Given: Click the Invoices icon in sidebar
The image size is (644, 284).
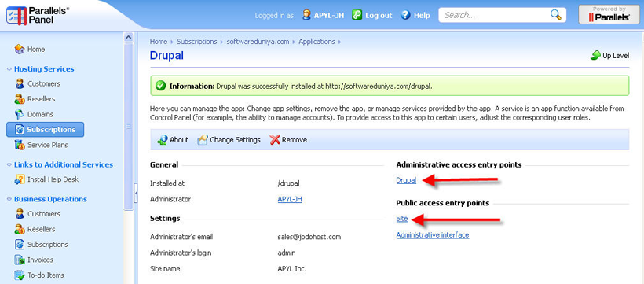Looking at the screenshot, I should click(20, 260).
